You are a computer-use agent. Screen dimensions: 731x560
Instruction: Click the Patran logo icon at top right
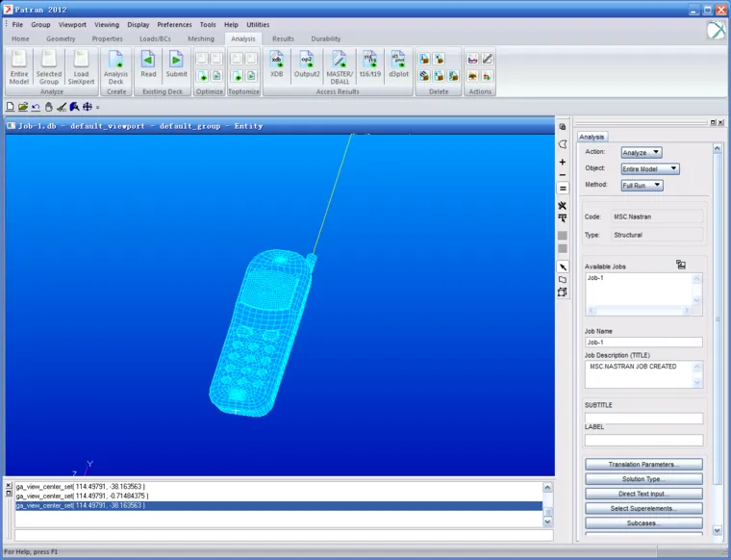coord(716,30)
